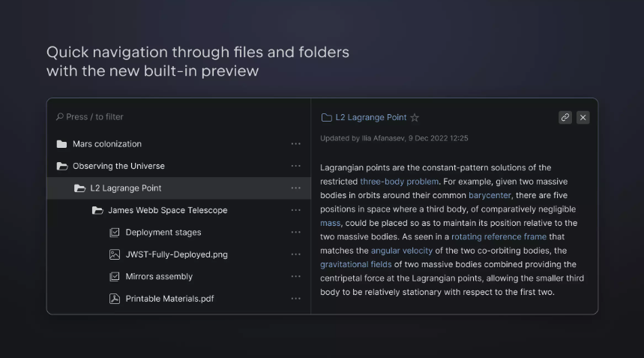Open more options for Observing the Universe
The width and height of the screenshot is (644, 358).
click(x=296, y=166)
